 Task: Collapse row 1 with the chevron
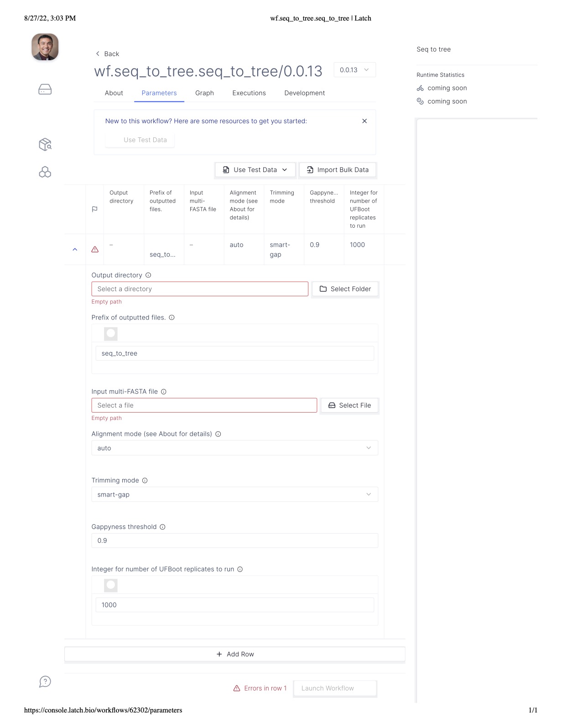click(75, 250)
